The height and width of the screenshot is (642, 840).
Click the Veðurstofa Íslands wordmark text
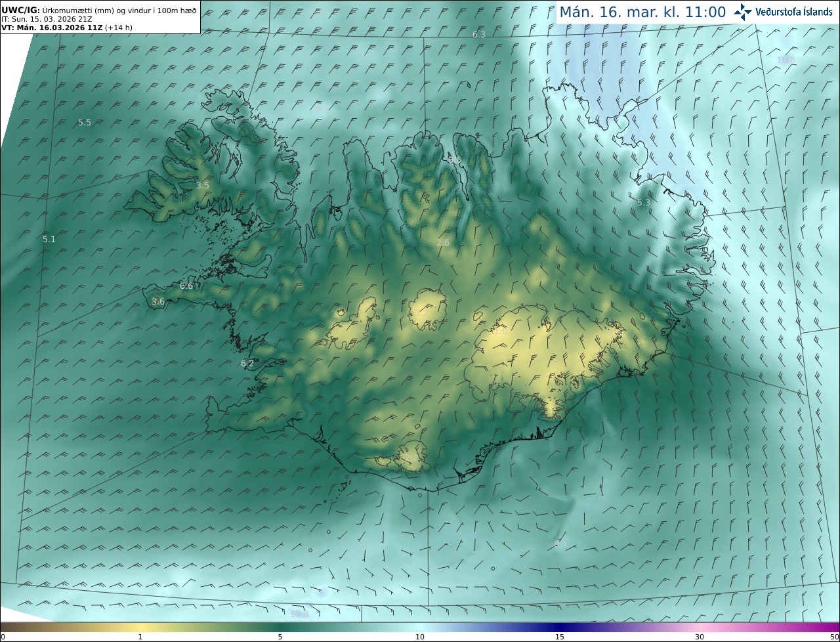pyautogui.click(x=793, y=12)
